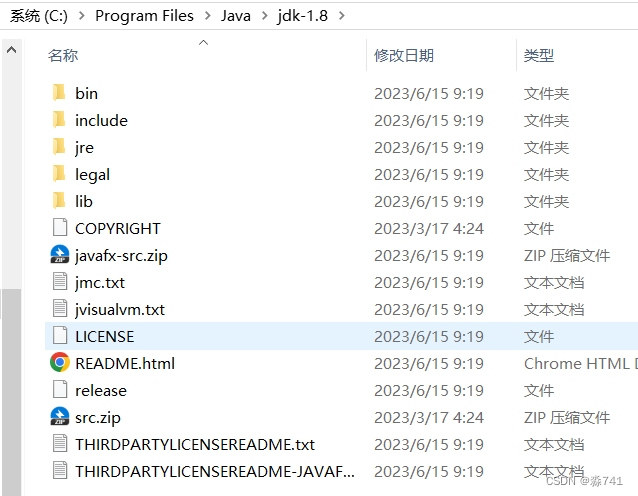Click COPYRIGHT's date 2023/3/17 4:24
This screenshot has width=638, height=496.
[x=429, y=229]
